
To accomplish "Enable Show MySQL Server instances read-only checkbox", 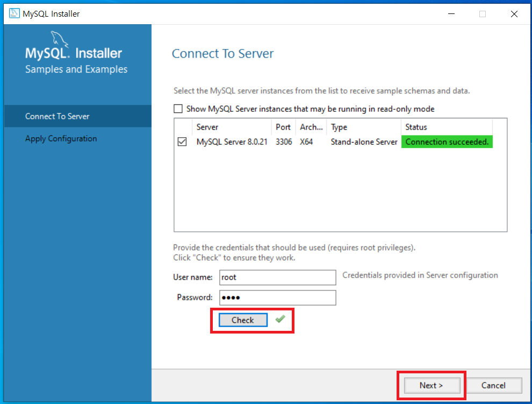I will (x=178, y=109).
